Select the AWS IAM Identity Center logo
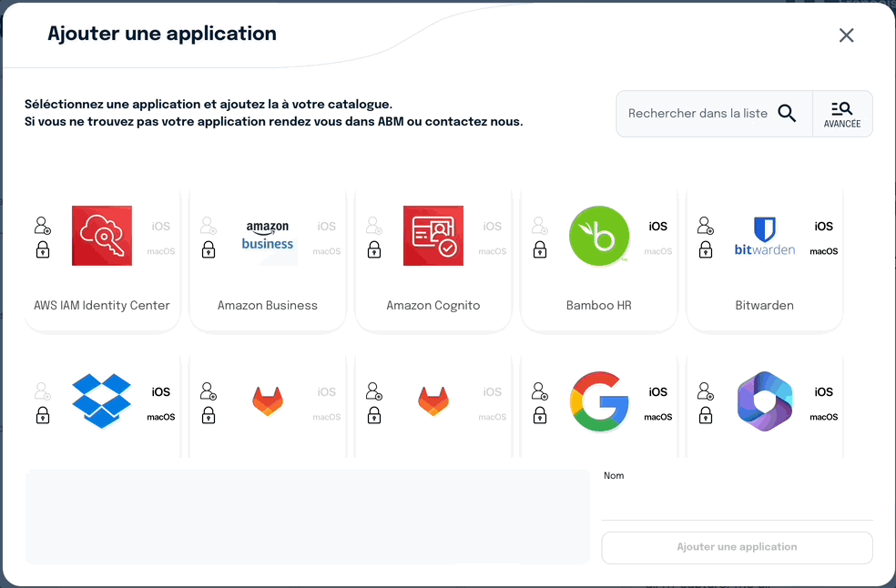Image resolution: width=896 pixels, height=588 pixels. tap(102, 236)
